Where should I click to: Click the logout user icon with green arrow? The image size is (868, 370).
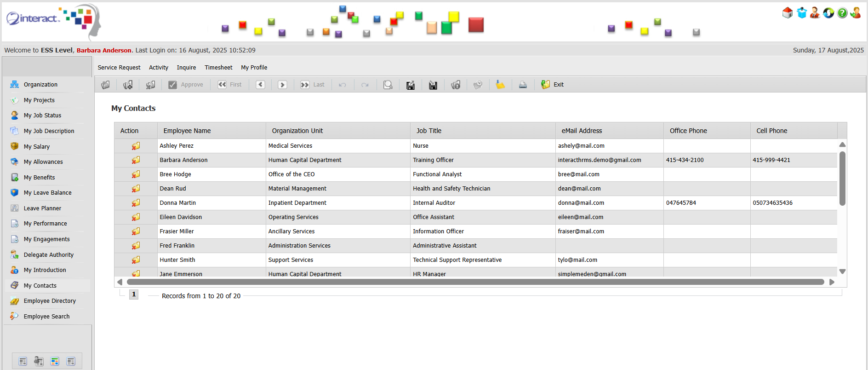click(856, 13)
